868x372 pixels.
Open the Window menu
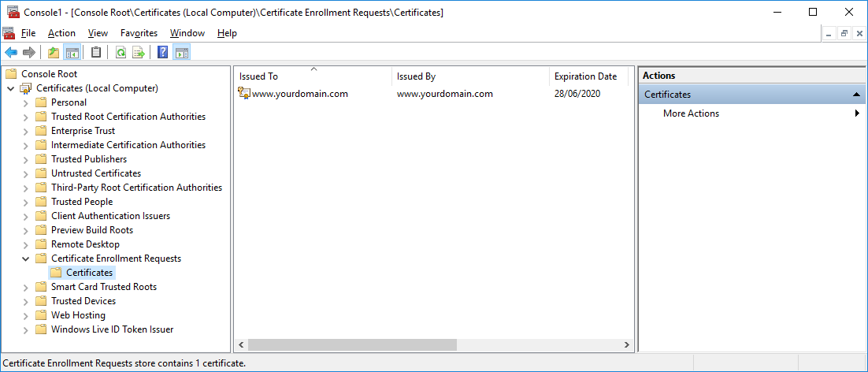[x=187, y=33]
